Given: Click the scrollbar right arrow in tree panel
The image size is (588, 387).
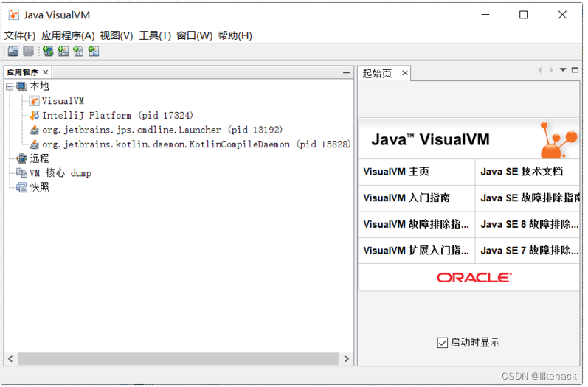Looking at the screenshot, I should 347,359.
